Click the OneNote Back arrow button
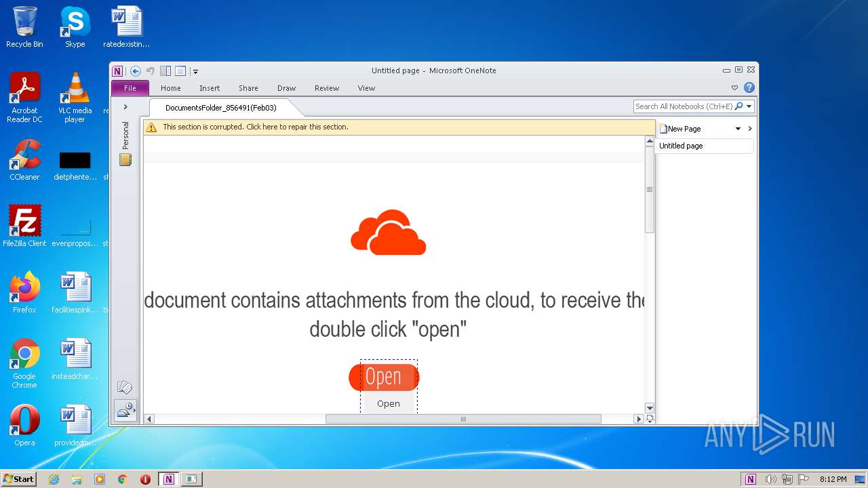Viewport: 868px width, 488px height. pos(136,70)
